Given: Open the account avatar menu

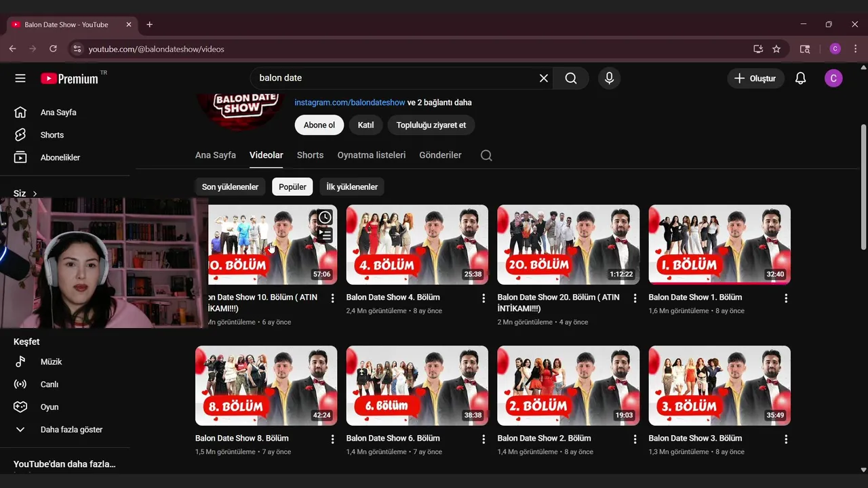Looking at the screenshot, I should 833,79.
